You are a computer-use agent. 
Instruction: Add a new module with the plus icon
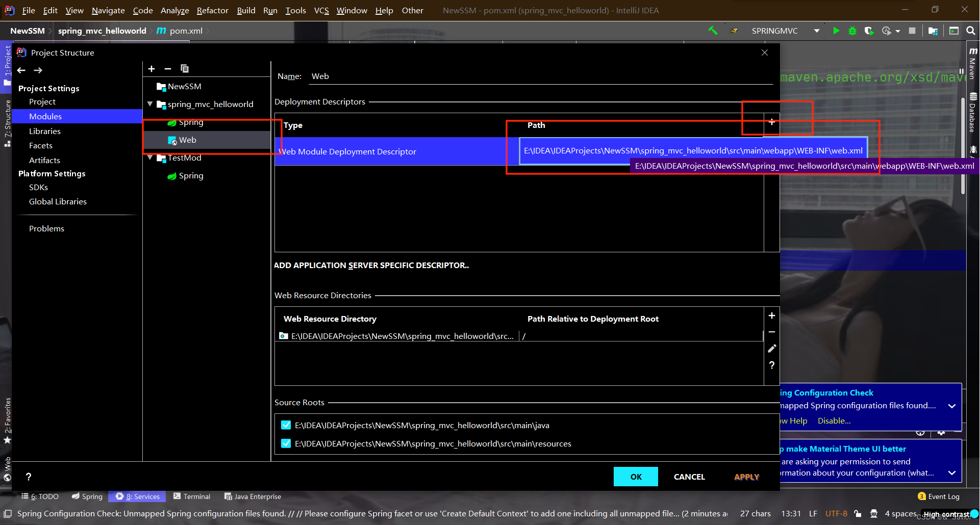click(152, 69)
